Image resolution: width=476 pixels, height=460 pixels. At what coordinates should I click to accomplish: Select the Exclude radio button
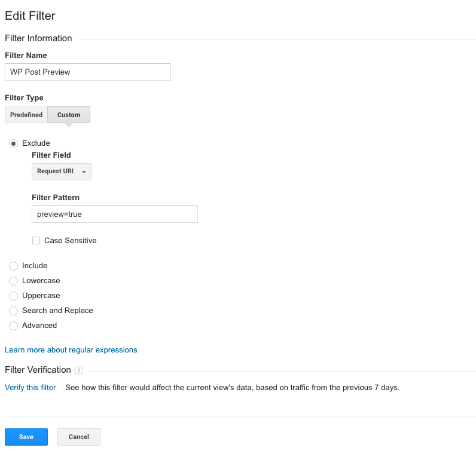(x=14, y=143)
